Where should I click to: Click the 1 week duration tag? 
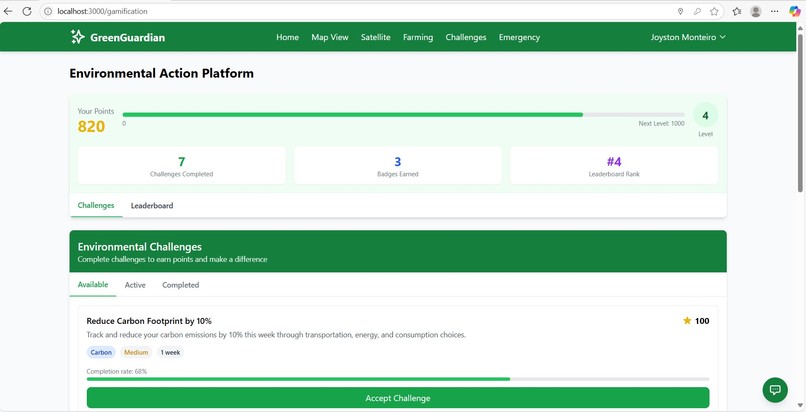(x=170, y=352)
